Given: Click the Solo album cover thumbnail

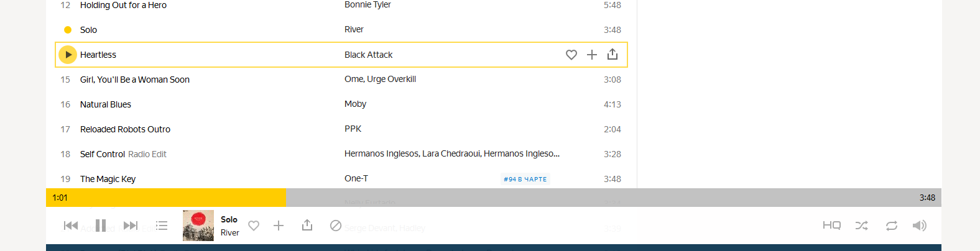Looking at the screenshot, I should (198, 226).
